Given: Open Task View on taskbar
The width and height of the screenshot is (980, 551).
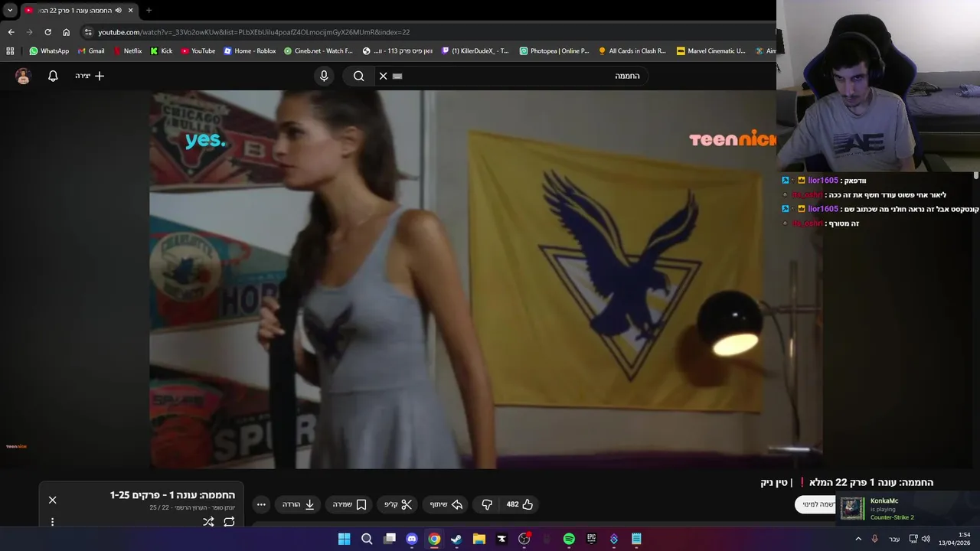Looking at the screenshot, I should tap(390, 539).
